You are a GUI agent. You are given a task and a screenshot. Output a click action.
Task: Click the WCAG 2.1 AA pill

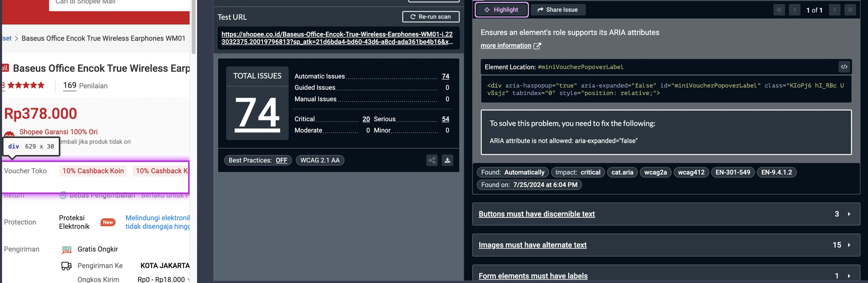pos(320,160)
